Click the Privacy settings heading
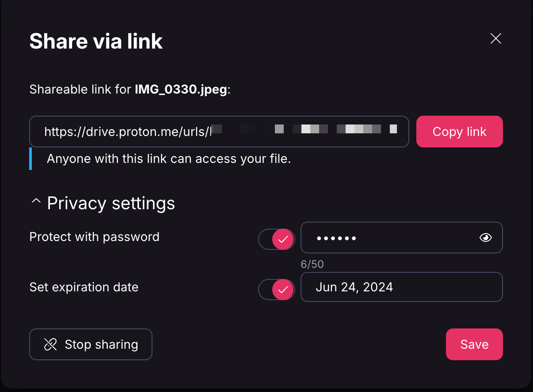This screenshot has height=392, width=533. [x=111, y=203]
